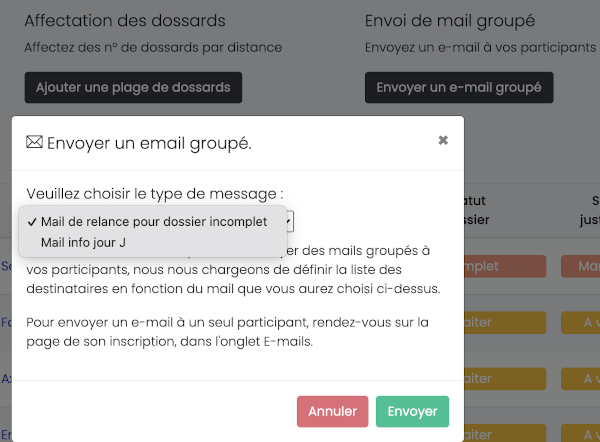This screenshot has height=442, width=600.
Task: Click the checkmark beside 'Mail de relance'
Action: point(33,222)
